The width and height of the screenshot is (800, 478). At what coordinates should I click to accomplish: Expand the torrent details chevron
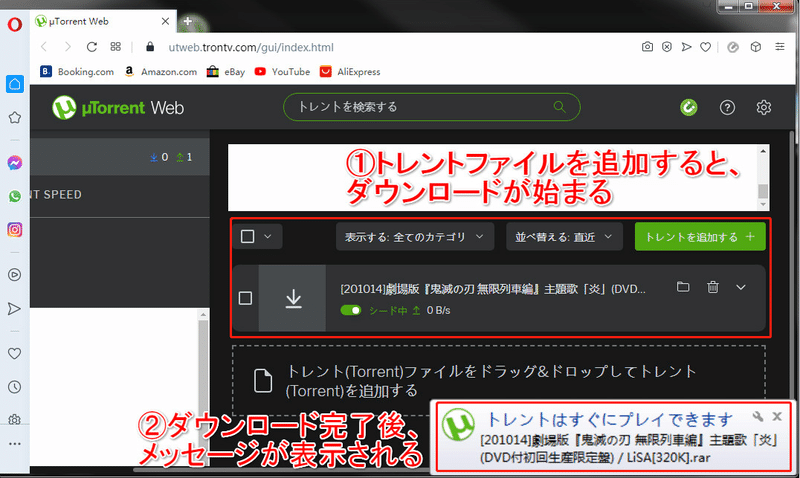pos(741,287)
